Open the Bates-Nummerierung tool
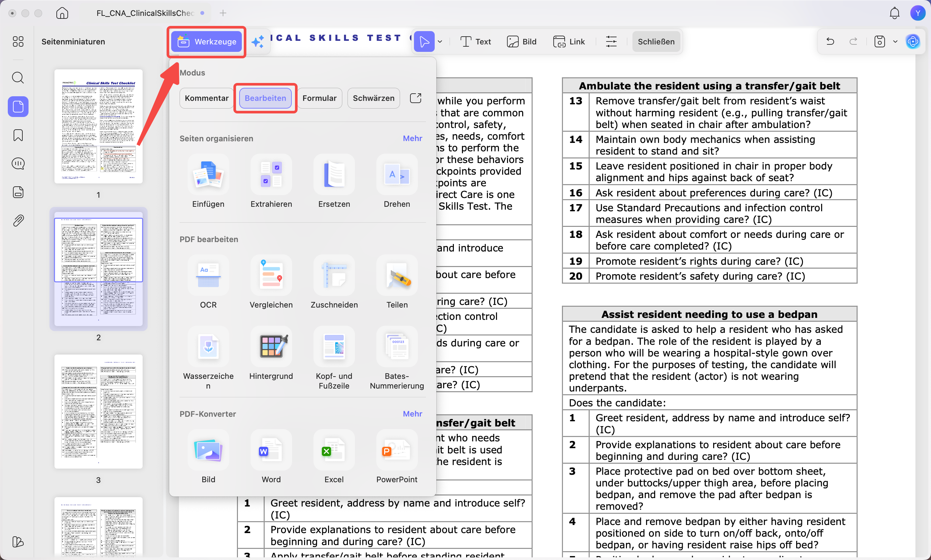The width and height of the screenshot is (931, 560). click(397, 358)
